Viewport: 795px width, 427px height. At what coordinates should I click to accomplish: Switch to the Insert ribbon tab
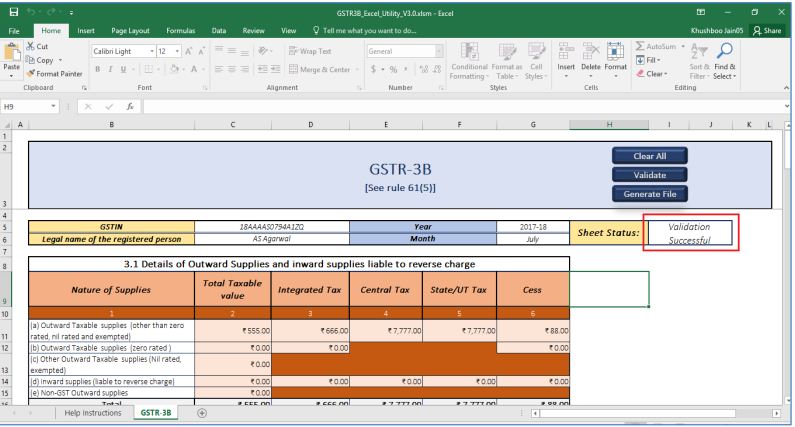(86, 31)
